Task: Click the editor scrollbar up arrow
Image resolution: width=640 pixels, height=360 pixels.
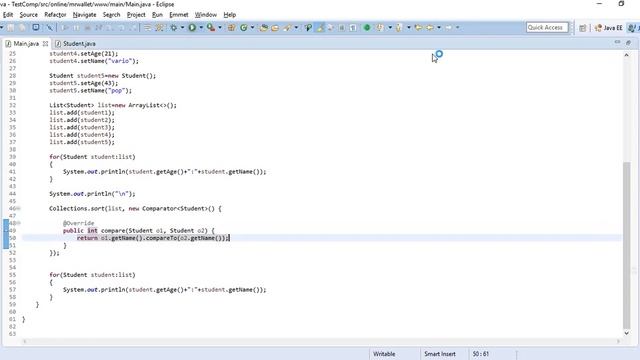Action: (x=627, y=55)
